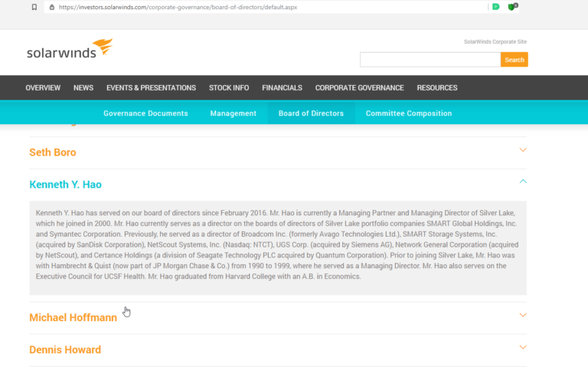Click the orange Search button
The width and height of the screenshot is (588, 367).
point(514,60)
